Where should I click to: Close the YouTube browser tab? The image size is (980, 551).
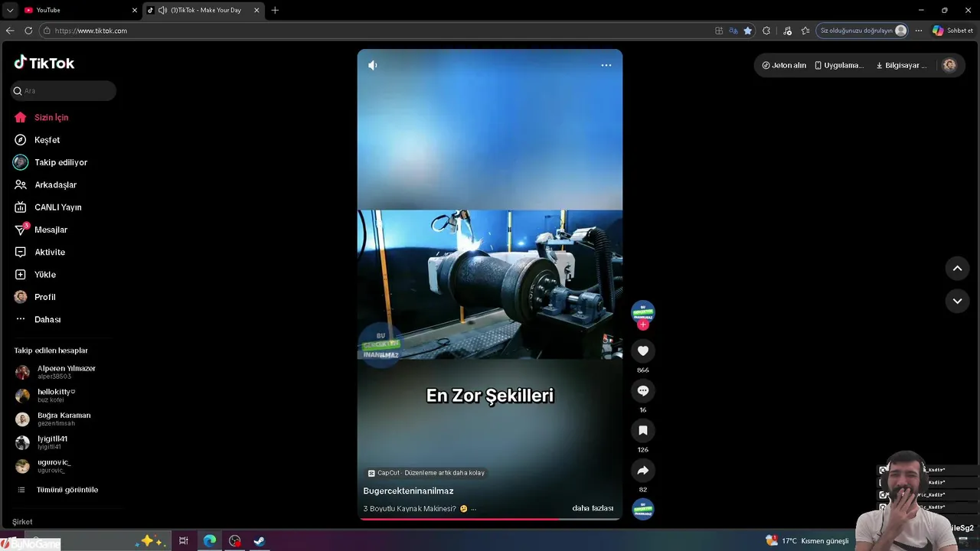(135, 10)
